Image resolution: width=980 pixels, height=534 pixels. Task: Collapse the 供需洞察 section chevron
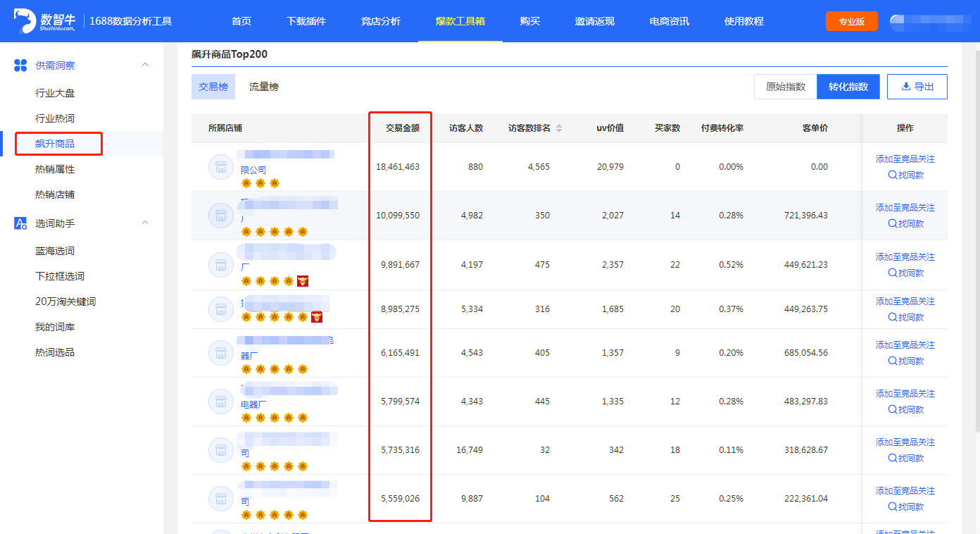pos(145,65)
